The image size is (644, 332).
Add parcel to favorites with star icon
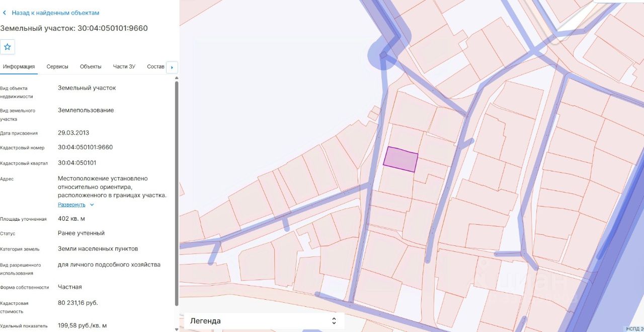[x=8, y=47]
